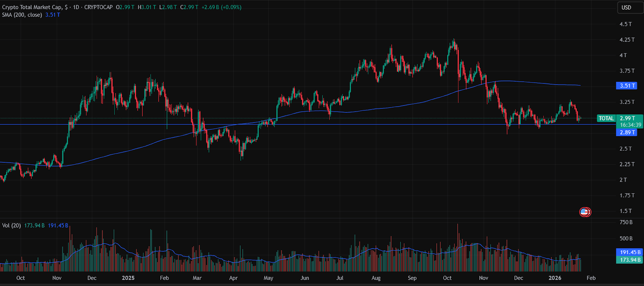The image size is (644, 286).
Task: Click the 2.5 T price axis label
Action: coord(625,149)
